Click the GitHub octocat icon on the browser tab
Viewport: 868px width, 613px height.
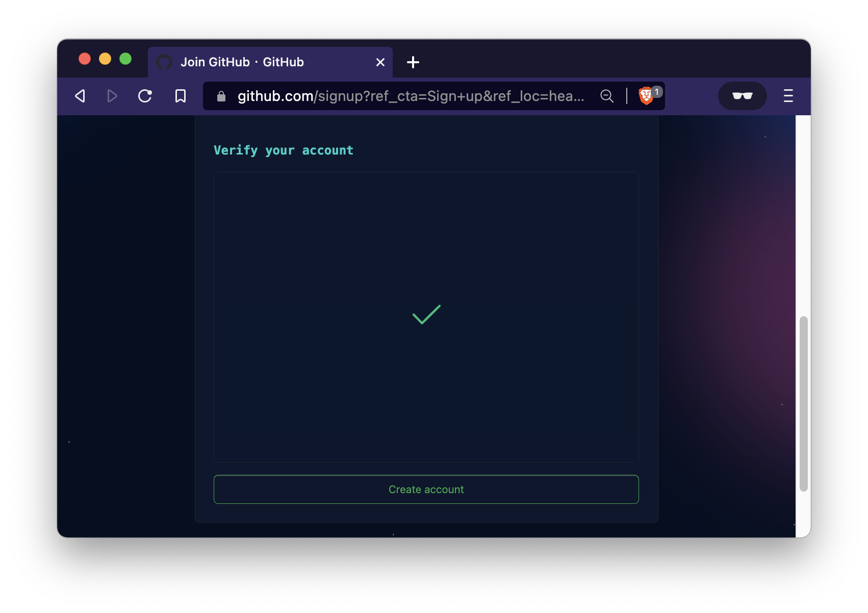(164, 62)
